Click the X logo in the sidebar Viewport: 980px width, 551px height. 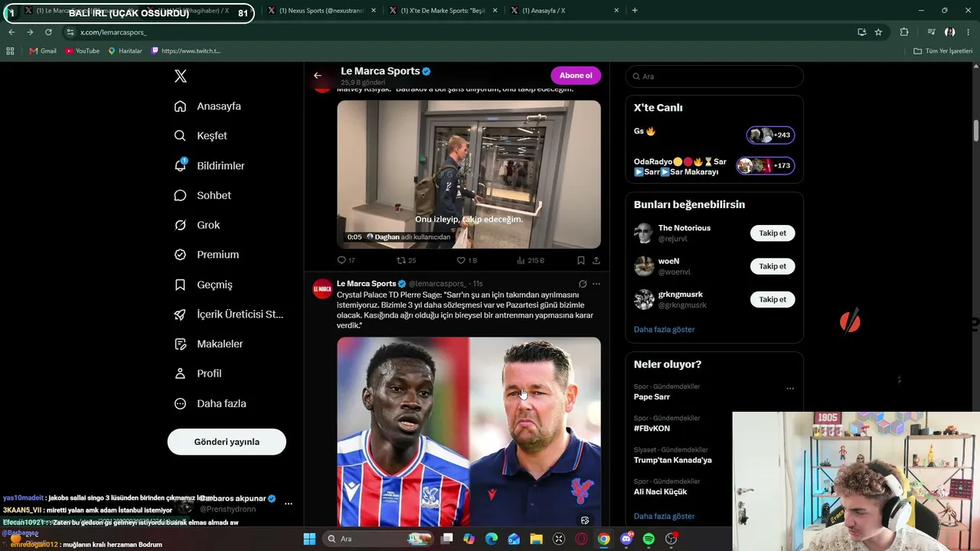coord(181,77)
